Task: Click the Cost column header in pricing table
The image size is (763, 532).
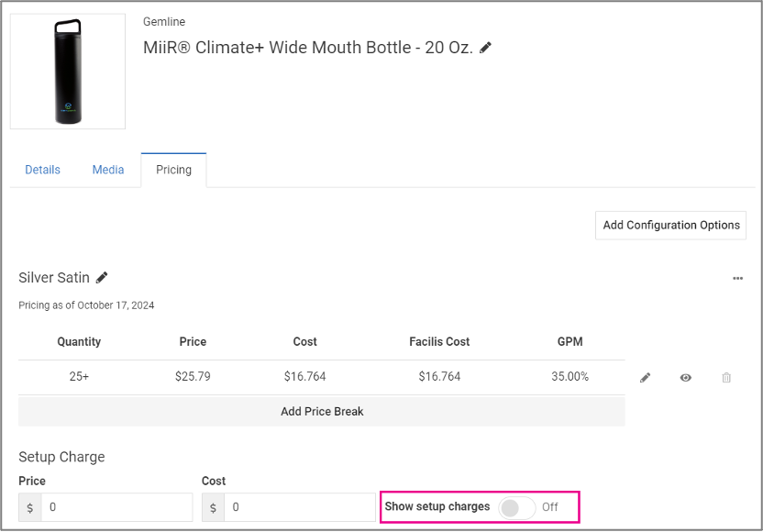Action: click(x=305, y=342)
